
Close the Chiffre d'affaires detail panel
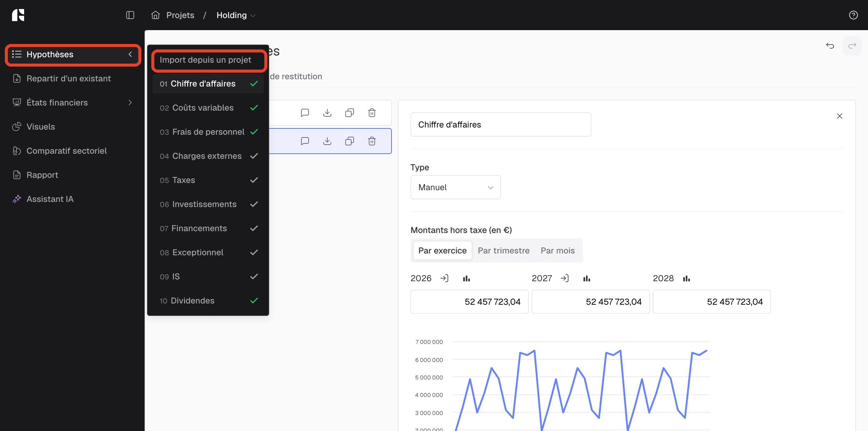point(839,116)
